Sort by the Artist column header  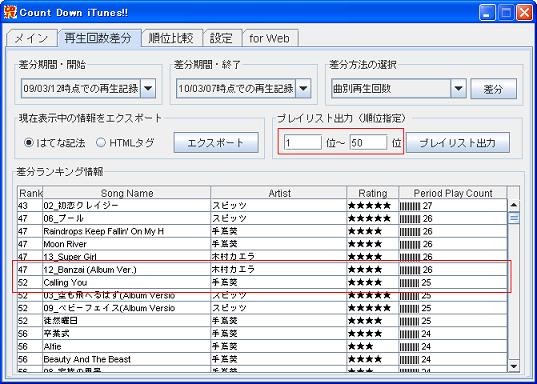click(279, 193)
